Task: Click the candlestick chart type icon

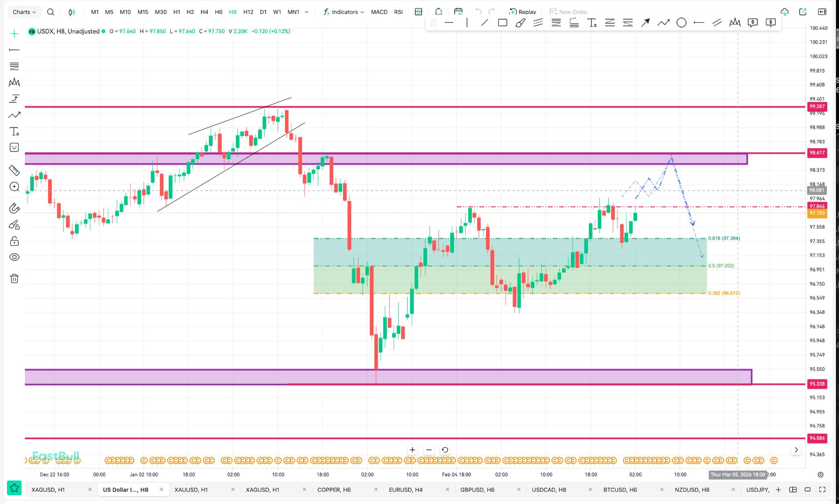Action: click(72, 12)
